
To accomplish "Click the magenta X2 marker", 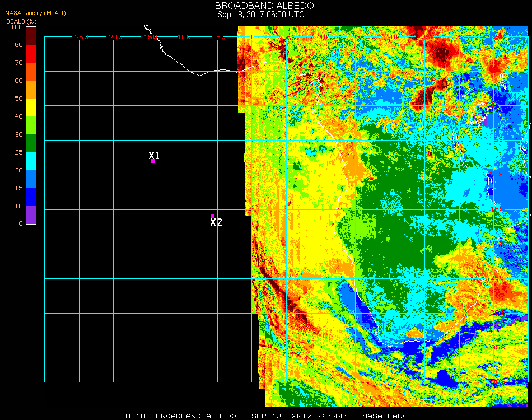I will click(212, 216).
